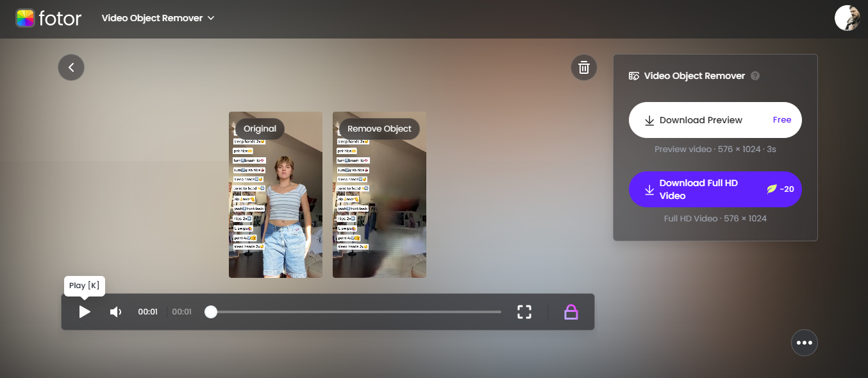Enter fullscreen mode
Screen dimensions: 868x378
click(524, 312)
